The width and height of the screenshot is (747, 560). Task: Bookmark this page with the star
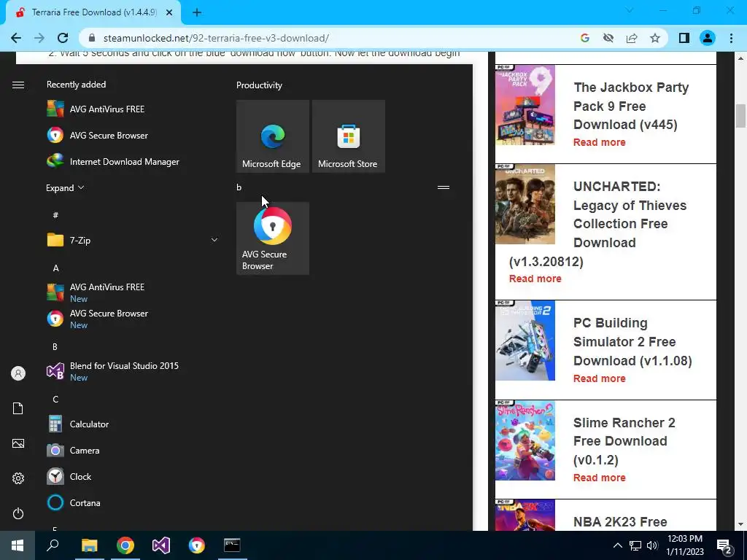click(x=655, y=38)
